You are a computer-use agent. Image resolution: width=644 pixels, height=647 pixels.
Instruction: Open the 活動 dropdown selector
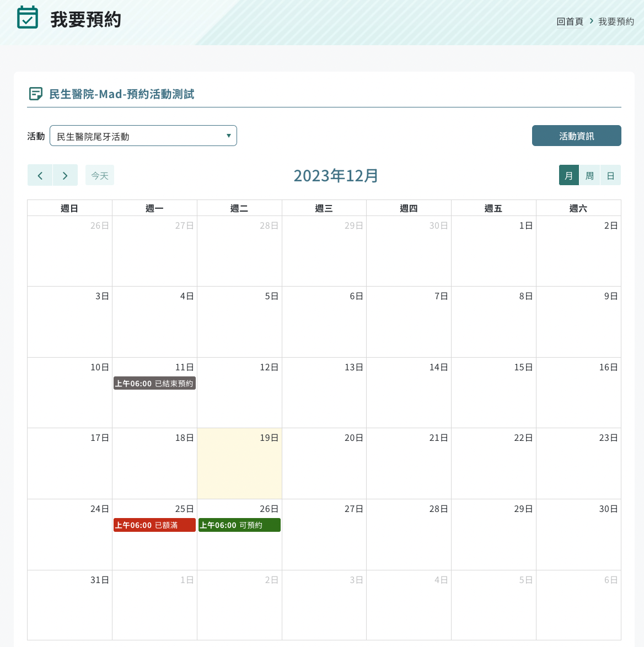(x=143, y=136)
